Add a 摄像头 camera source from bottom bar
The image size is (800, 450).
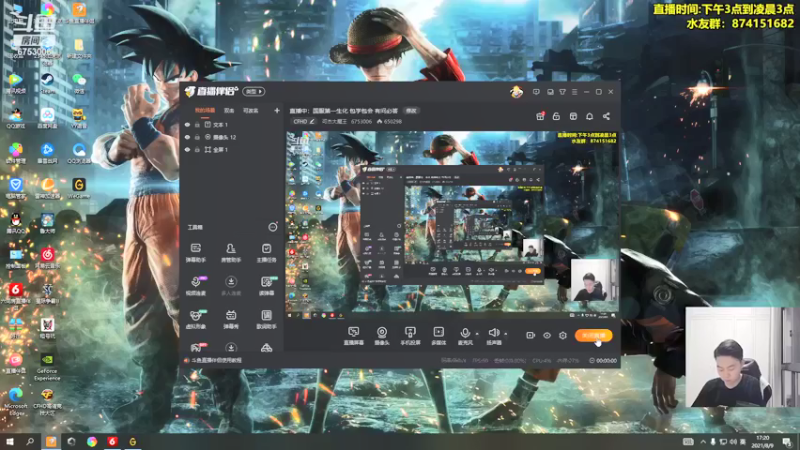coord(382,336)
